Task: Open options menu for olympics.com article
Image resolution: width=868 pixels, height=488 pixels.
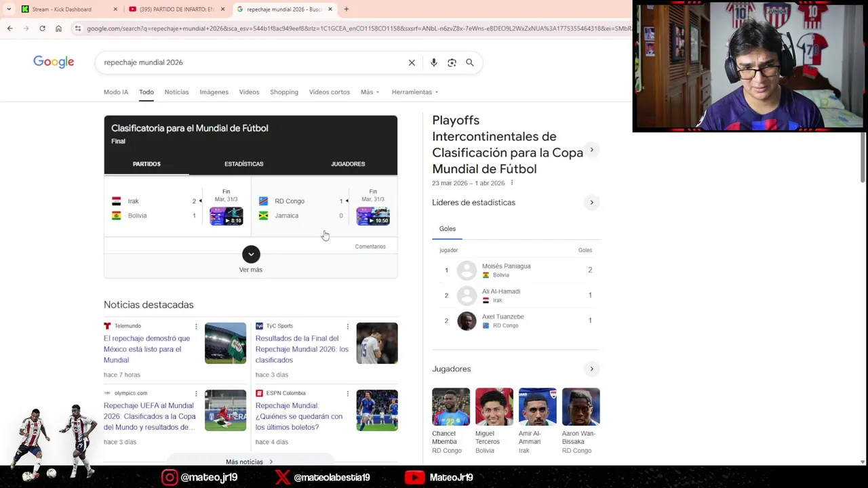Action: pos(196,394)
